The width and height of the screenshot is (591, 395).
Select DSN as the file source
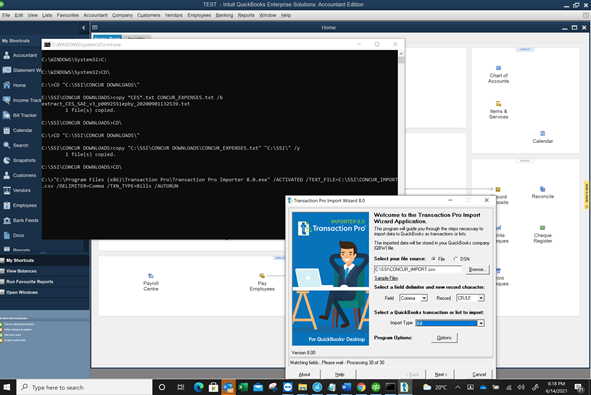[x=456, y=259]
